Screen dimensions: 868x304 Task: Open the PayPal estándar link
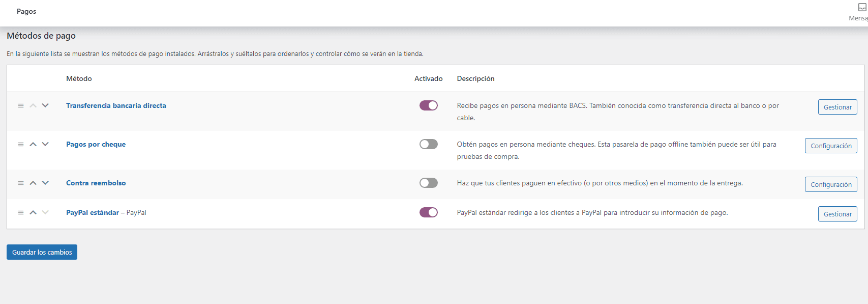point(93,213)
